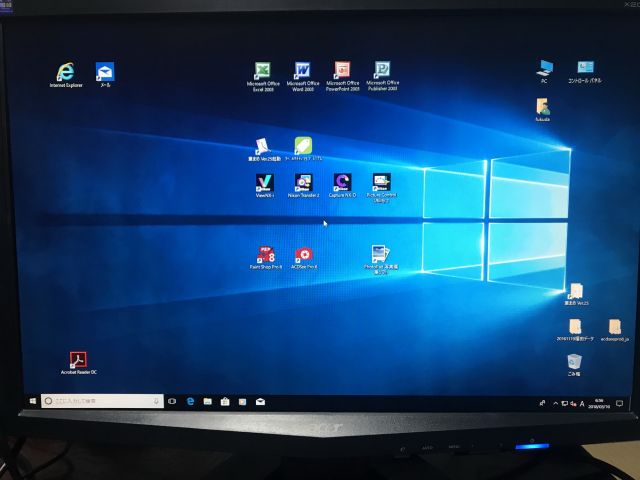640x480 pixels.
Task: Open Acrobat Reader DC shortcut
Action: [79, 360]
